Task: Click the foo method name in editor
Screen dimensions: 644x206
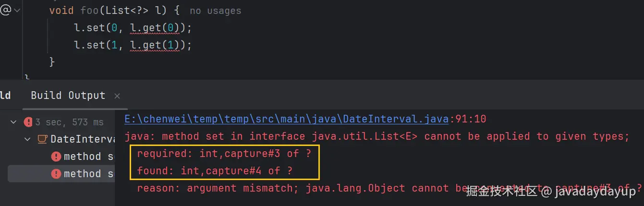Action: [90, 11]
